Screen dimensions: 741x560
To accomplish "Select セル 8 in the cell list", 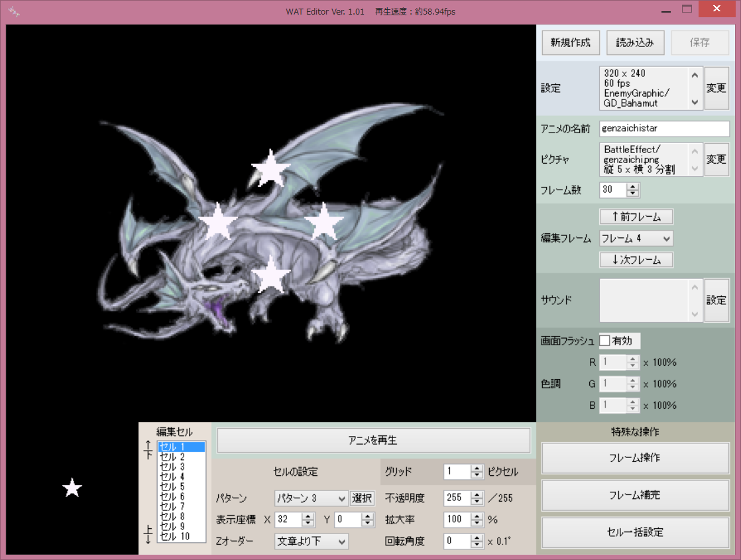I will (182, 516).
